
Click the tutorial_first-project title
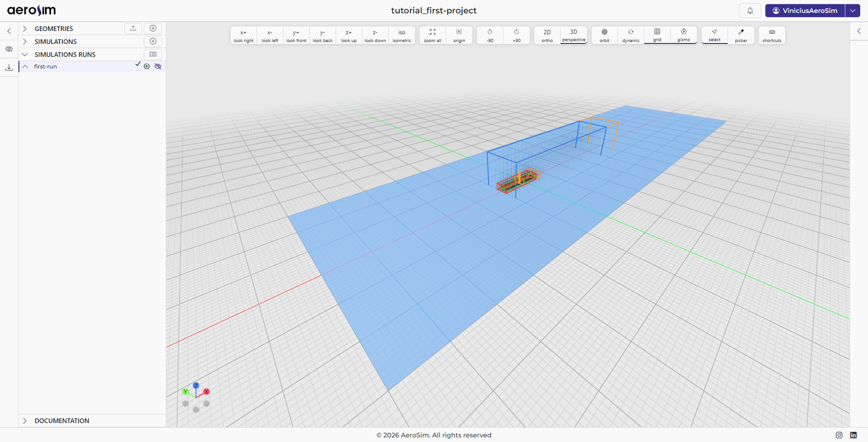coord(434,11)
